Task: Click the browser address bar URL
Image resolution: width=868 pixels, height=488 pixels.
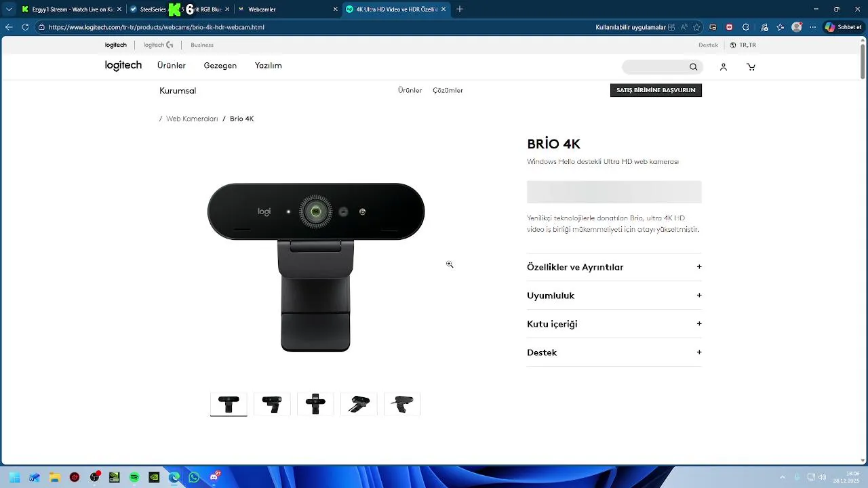Action: [157, 27]
